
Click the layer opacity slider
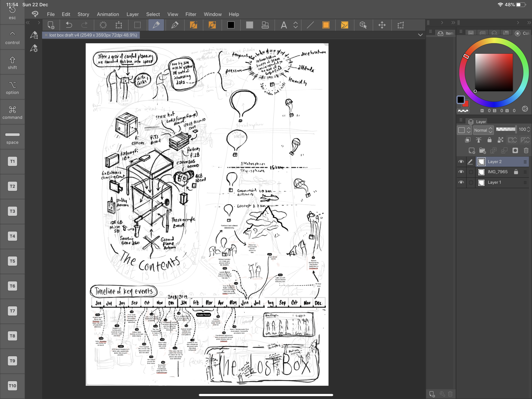click(506, 129)
